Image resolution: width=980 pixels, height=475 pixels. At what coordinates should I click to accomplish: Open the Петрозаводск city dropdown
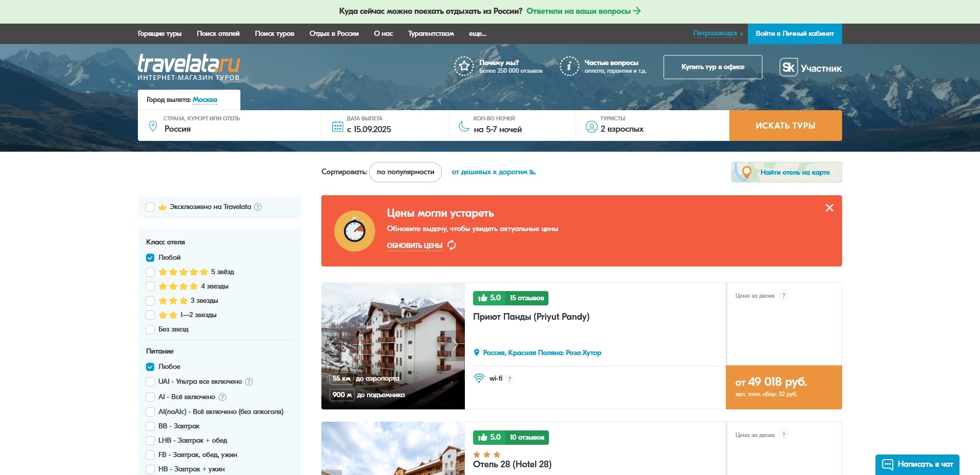(x=718, y=33)
